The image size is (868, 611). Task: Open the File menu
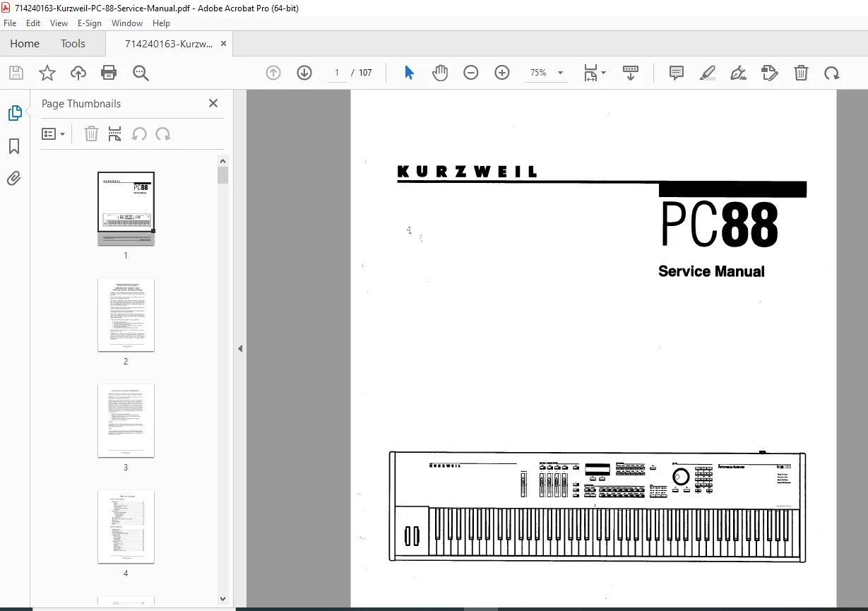click(x=10, y=23)
